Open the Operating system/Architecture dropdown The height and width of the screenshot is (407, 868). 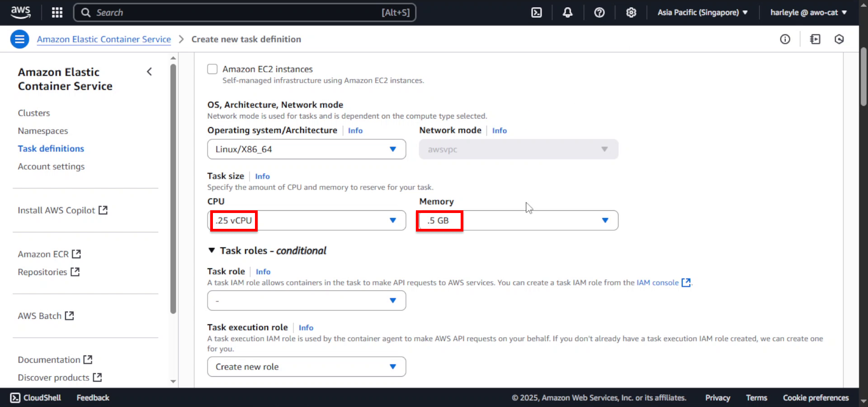coord(307,149)
